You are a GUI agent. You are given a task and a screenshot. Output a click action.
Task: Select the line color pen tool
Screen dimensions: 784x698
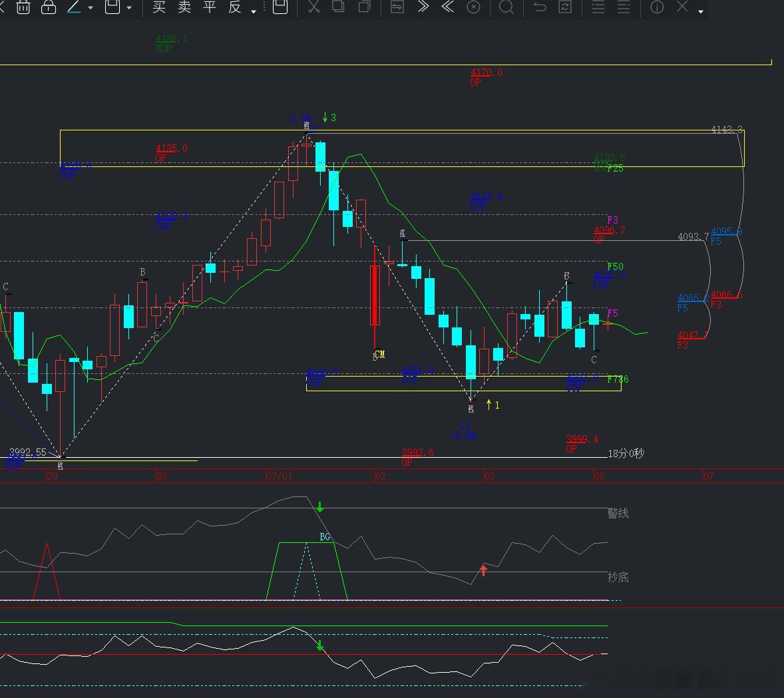tap(74, 7)
